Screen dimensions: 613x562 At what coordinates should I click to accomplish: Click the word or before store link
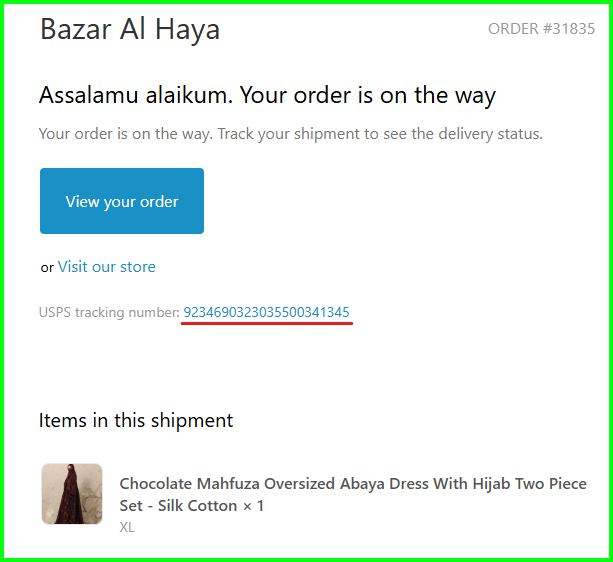(x=47, y=268)
